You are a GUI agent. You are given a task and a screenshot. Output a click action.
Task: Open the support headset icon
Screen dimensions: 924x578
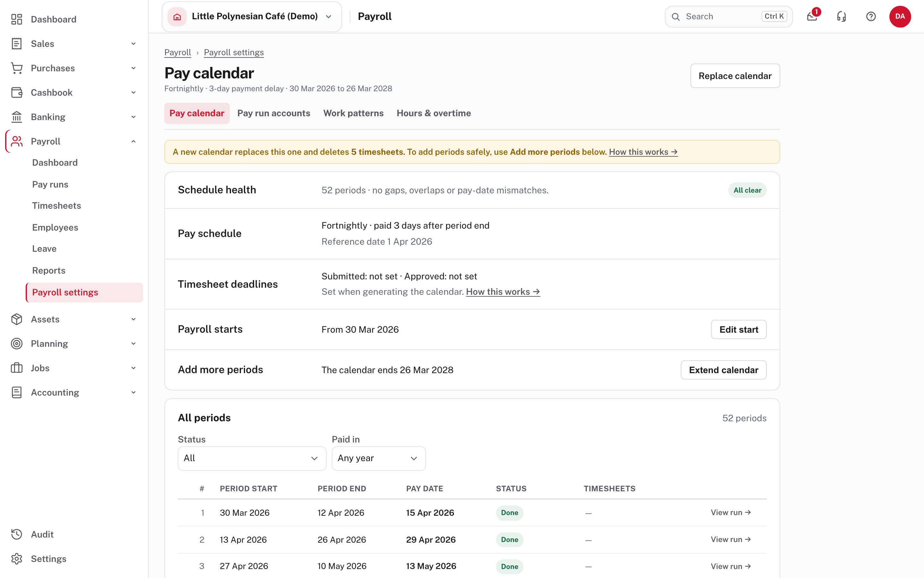842,16
